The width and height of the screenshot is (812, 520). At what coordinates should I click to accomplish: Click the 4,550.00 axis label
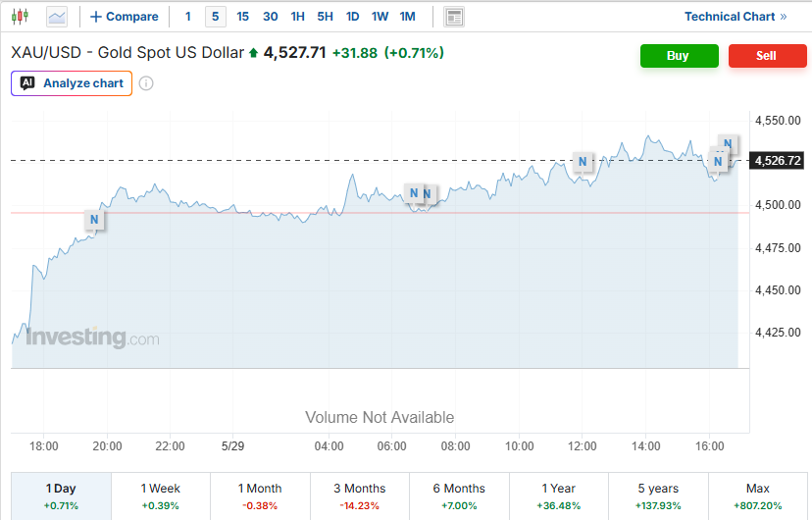(778, 121)
